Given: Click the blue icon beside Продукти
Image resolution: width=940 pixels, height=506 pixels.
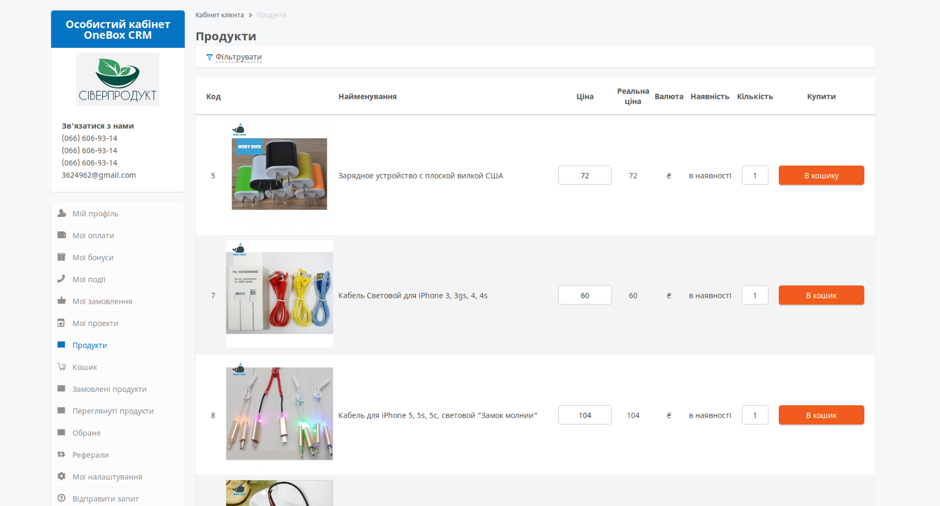Looking at the screenshot, I should coord(61,345).
